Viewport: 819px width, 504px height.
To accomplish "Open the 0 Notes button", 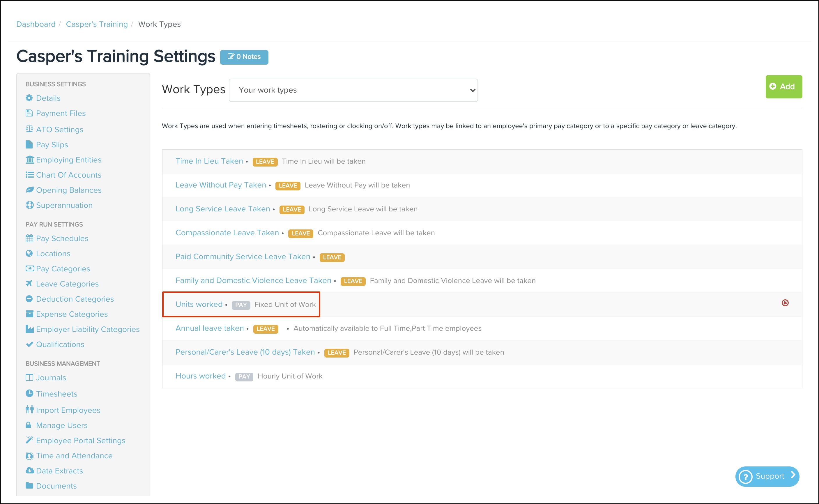I will point(244,57).
